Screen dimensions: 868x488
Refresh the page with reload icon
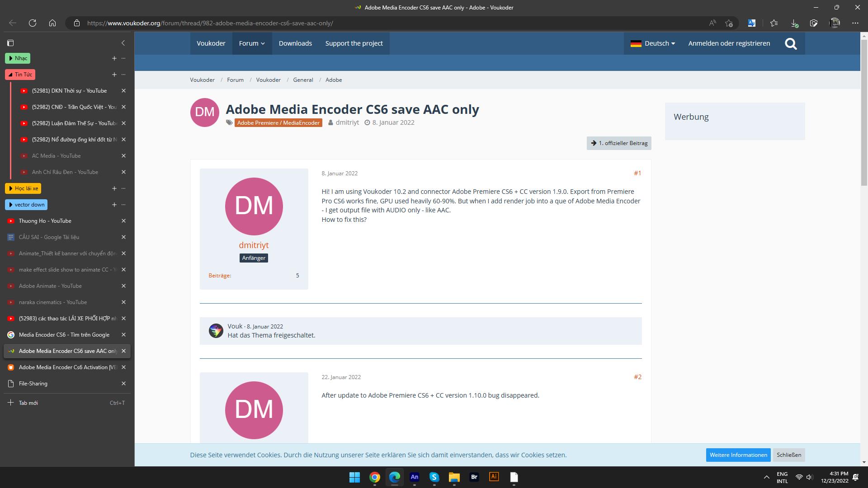33,23
